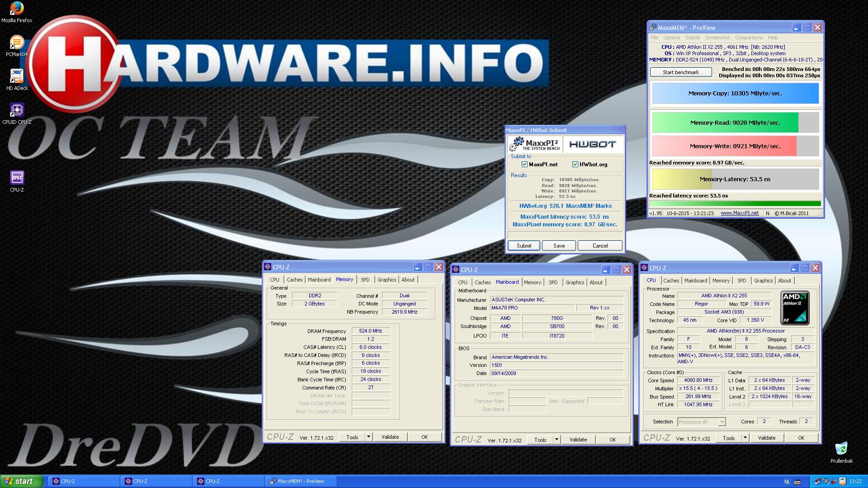Click the NB Frequency 2619.9 MHz value
Screen dimensions: 868x488
click(x=404, y=312)
